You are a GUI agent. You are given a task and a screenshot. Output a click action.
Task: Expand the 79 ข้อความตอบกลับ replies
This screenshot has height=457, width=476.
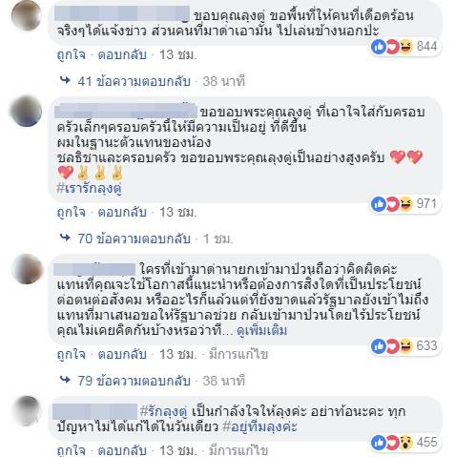coord(134,381)
